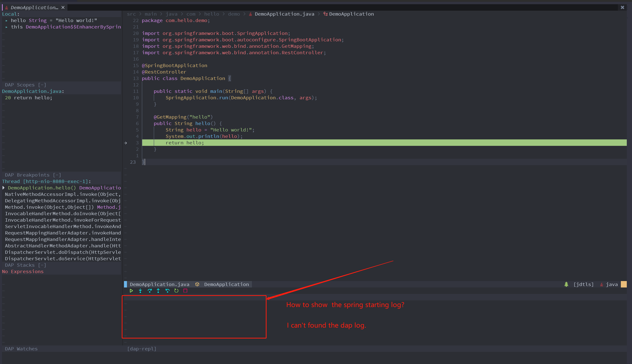Click DemoApplication.java name in statusline
Viewport: 632px width, 364px height.
[159, 285]
